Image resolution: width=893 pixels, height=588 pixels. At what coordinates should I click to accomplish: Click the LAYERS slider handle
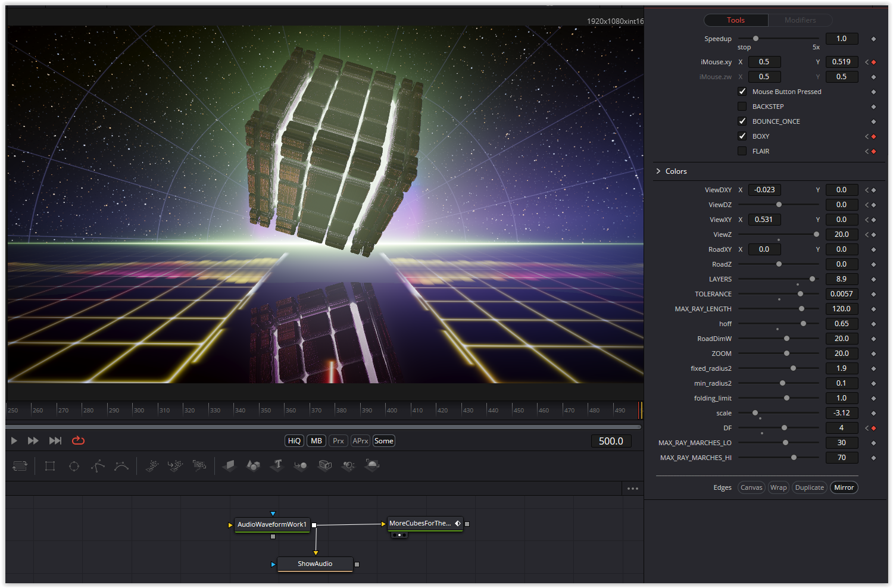click(x=812, y=279)
